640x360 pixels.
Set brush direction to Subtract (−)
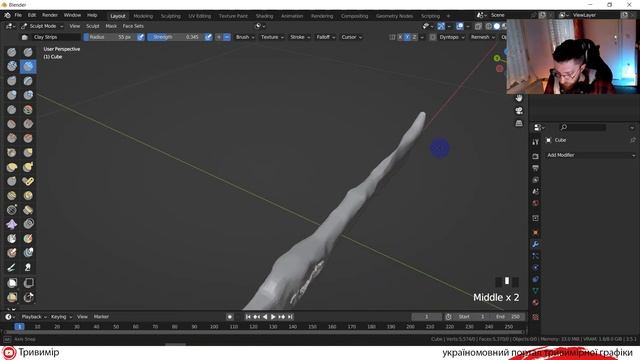coord(227,37)
